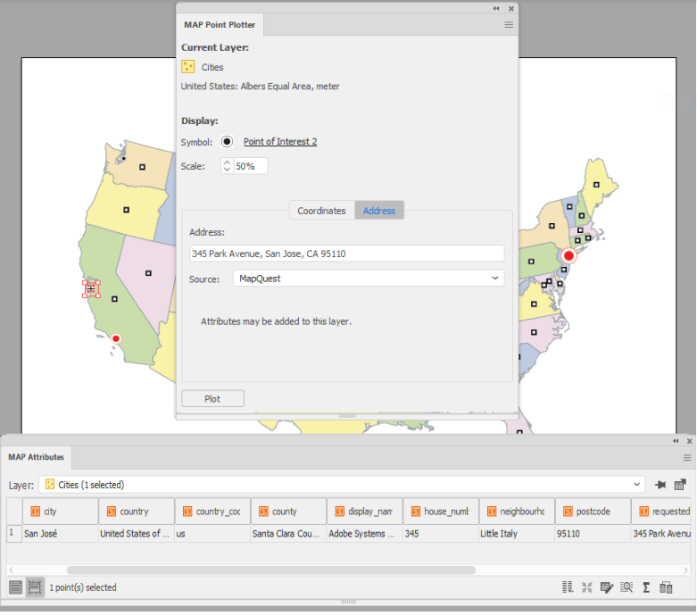Click the square marker in Nevada
This screenshot has width=697, height=616.
148,273
